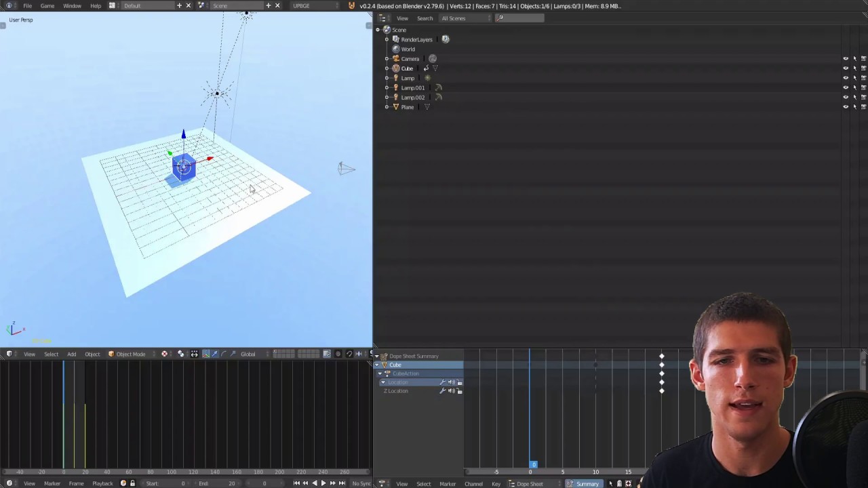
Task: Select the World item in outliner
Action: (408, 49)
